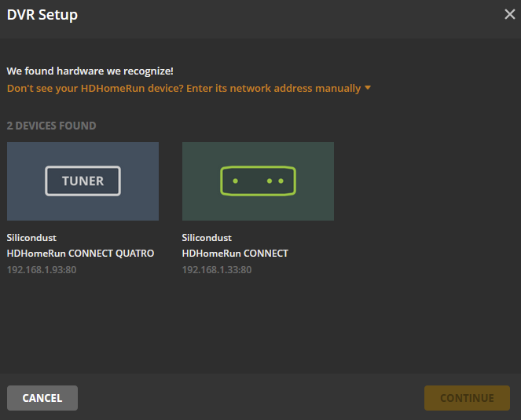Screen dimensions: 521x420
Task: Click Silicondust label above HDHomeRun CONNECT
Action: point(207,237)
